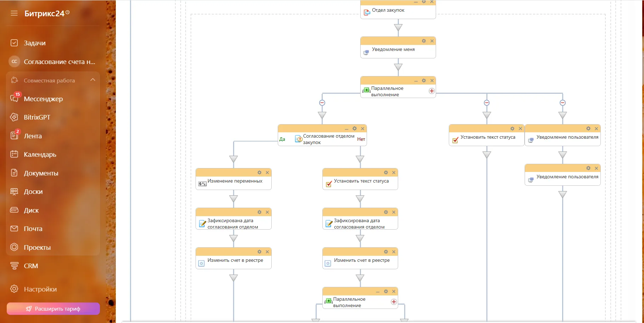The height and width of the screenshot is (323, 644).
Task: Delete the Изменение переменных block
Action: [x=267, y=173]
